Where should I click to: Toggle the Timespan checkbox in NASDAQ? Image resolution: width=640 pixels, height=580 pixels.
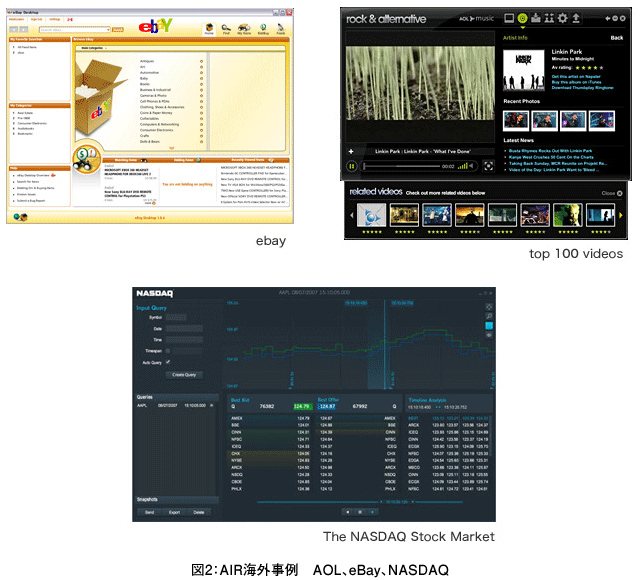(x=168, y=351)
